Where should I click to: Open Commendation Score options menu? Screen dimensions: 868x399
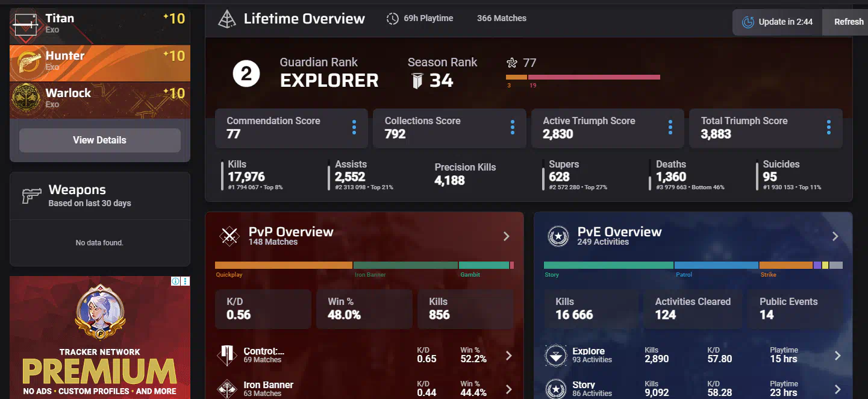[x=354, y=127]
